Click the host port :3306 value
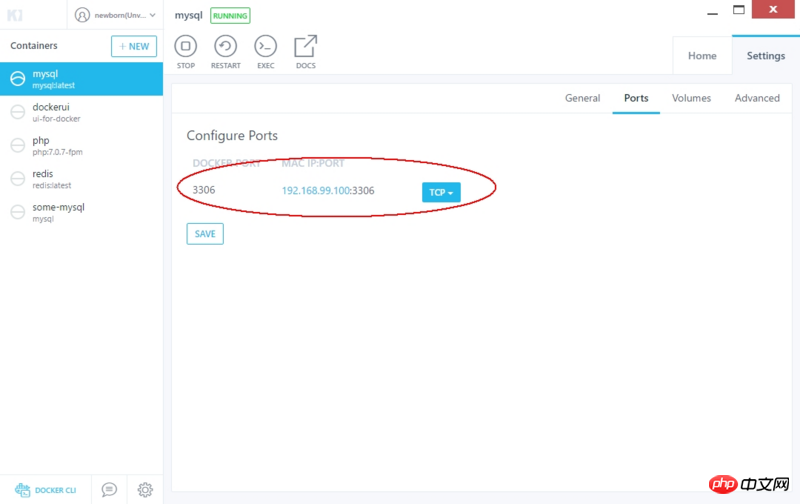The height and width of the screenshot is (504, 800). (x=362, y=190)
